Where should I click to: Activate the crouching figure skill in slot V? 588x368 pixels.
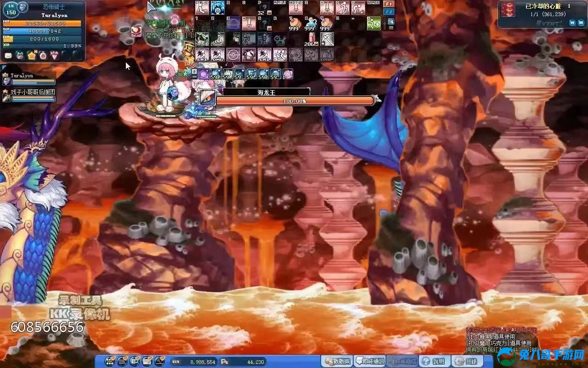click(x=358, y=8)
